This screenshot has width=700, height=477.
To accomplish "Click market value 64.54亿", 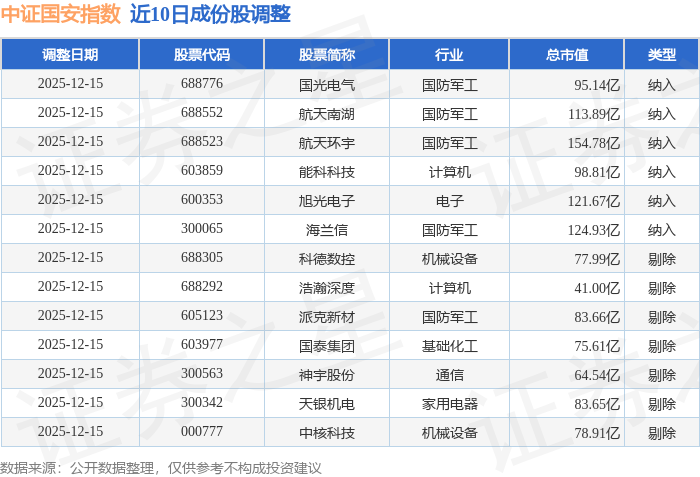I will (597, 375).
